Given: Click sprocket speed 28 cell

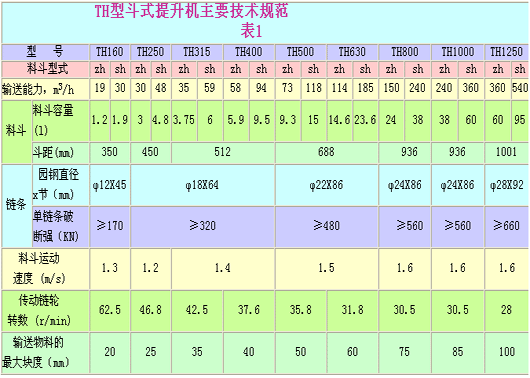Looking at the screenshot, I should [506, 310].
